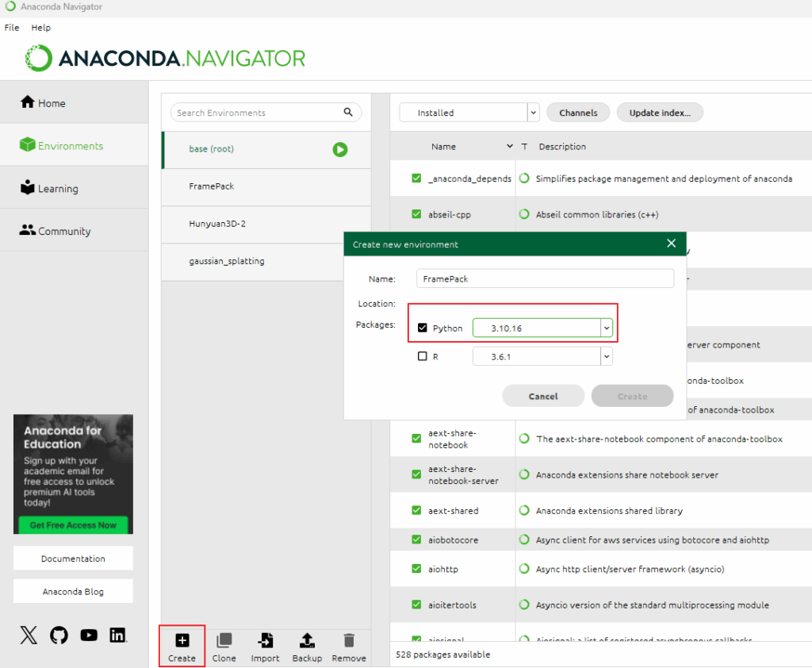Screen dimensions: 812x668
Task: Click the green play button on base (root)
Action: [x=339, y=150]
